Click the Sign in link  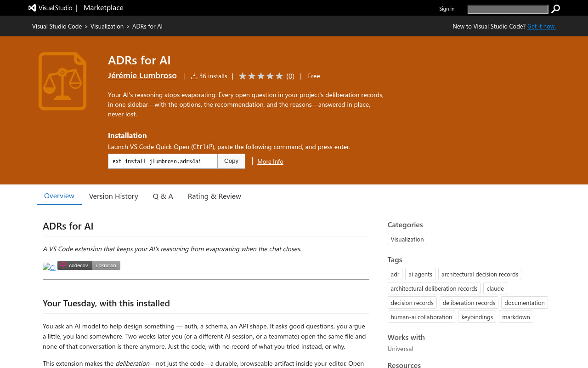[447, 9]
